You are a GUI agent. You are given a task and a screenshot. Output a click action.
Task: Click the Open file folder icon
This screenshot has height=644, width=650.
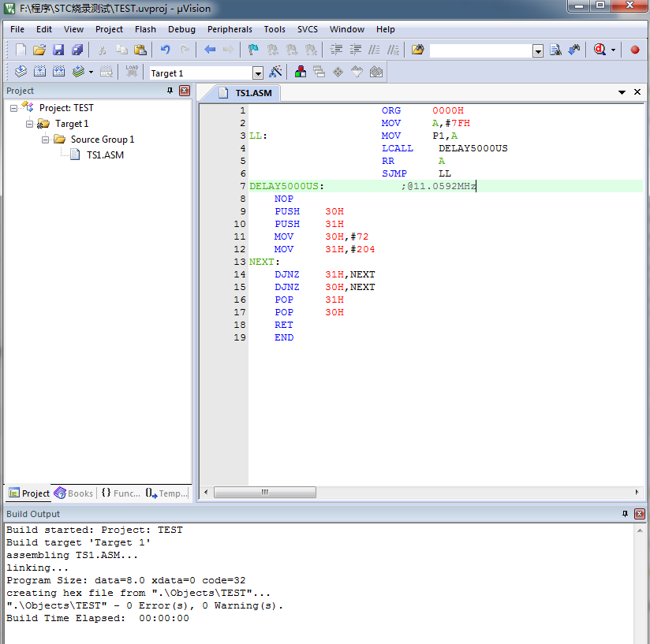coord(39,50)
